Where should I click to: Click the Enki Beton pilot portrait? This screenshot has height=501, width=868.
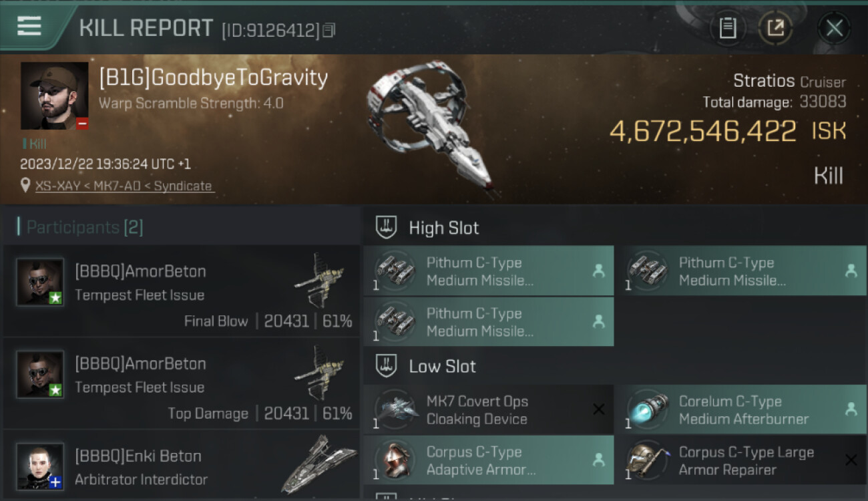click(x=40, y=466)
